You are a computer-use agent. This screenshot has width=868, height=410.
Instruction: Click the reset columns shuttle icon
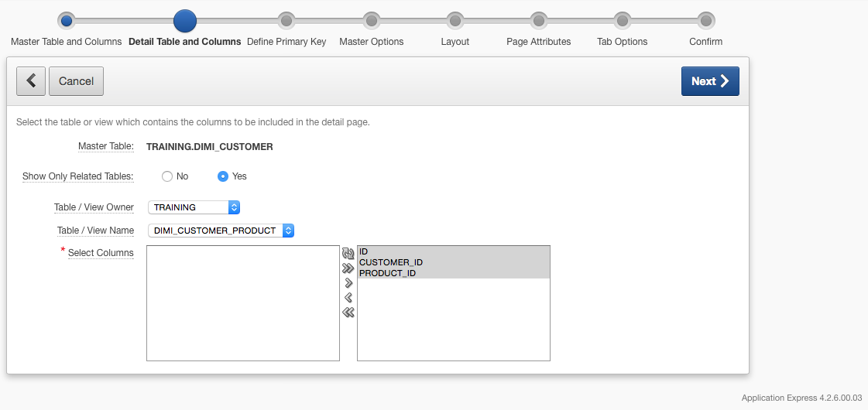(x=348, y=254)
